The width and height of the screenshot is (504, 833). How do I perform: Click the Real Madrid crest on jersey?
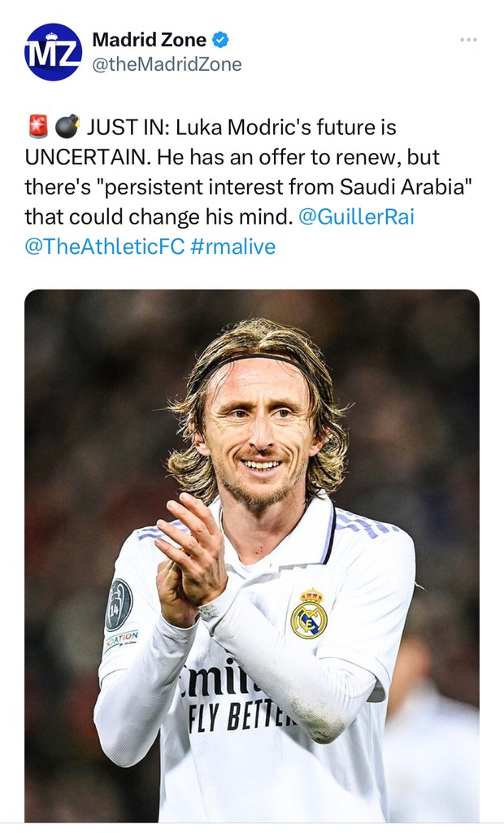click(x=308, y=613)
